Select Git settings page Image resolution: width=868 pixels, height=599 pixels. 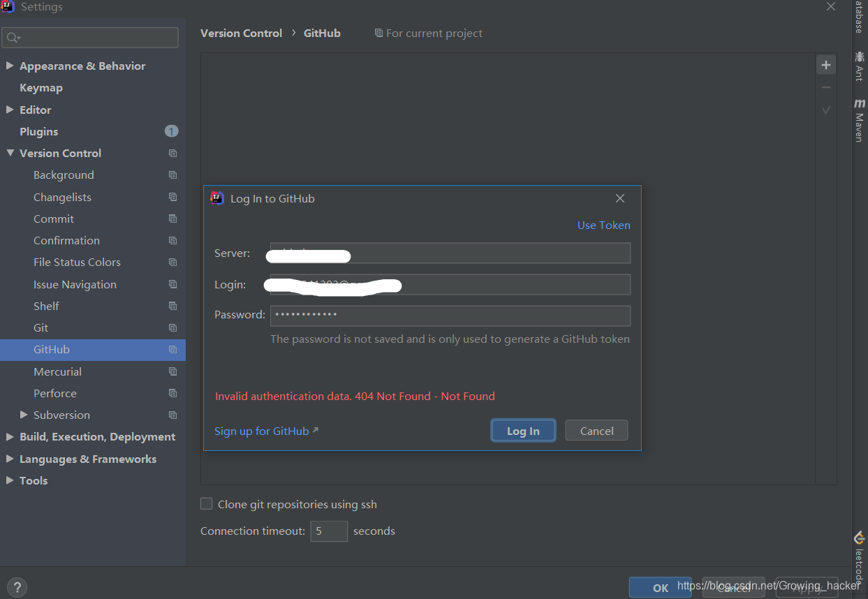(41, 327)
